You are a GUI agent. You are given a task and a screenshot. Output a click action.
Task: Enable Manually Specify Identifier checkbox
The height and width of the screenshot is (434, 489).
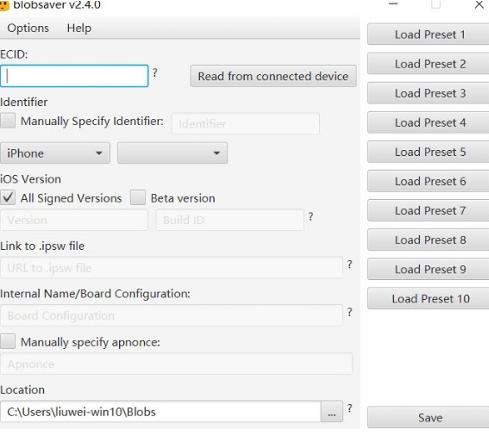pos(8,120)
